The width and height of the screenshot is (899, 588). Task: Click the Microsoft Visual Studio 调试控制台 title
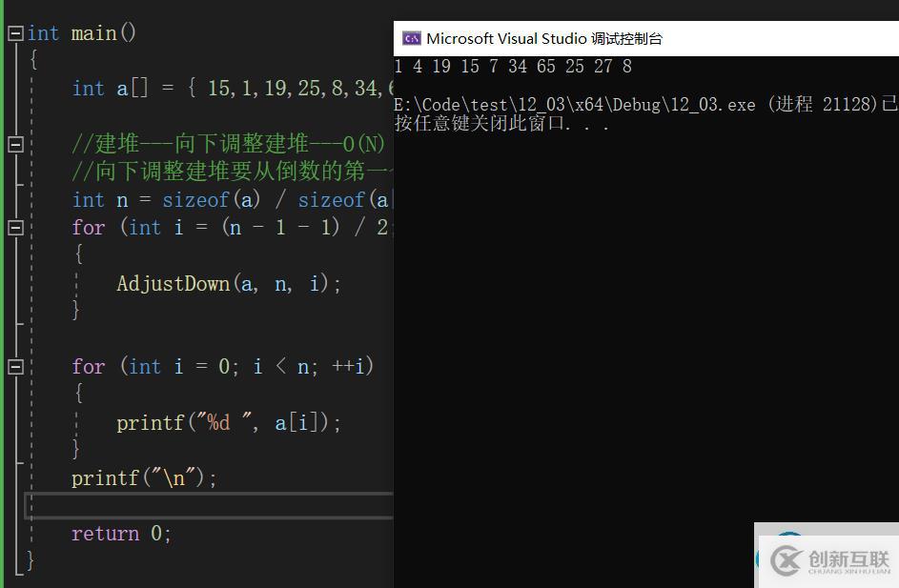tap(543, 39)
